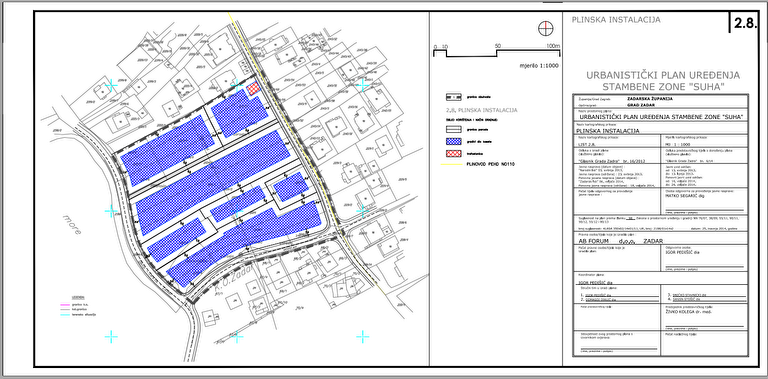Click the red hatched trafostanica plot on map

[x=253, y=89]
